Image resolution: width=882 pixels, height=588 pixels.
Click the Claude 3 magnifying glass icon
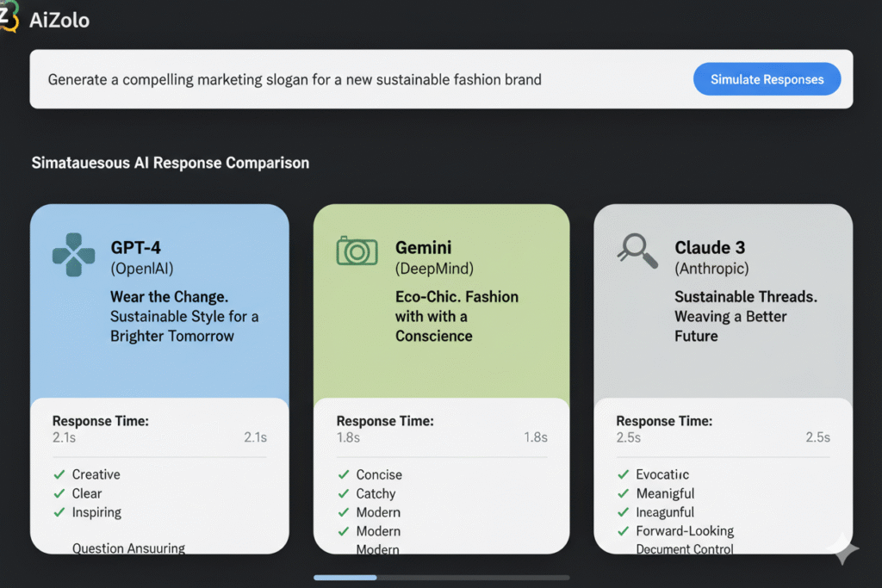[x=637, y=251]
